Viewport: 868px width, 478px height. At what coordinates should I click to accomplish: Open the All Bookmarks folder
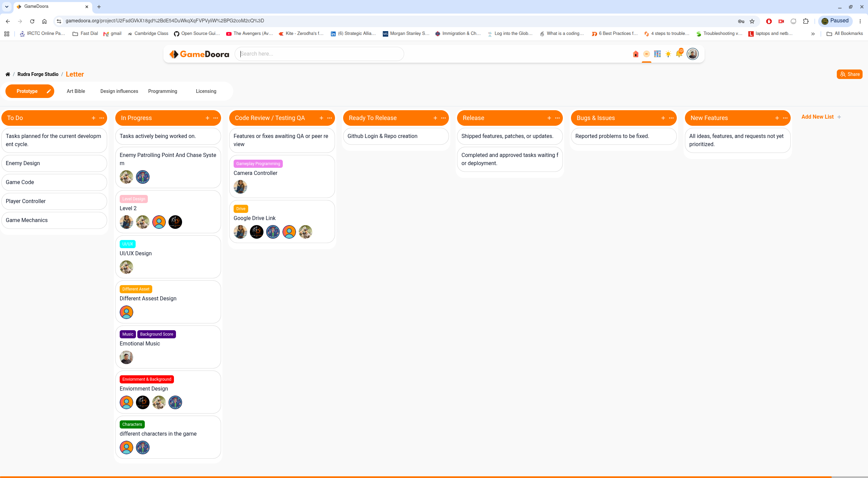[x=845, y=34]
